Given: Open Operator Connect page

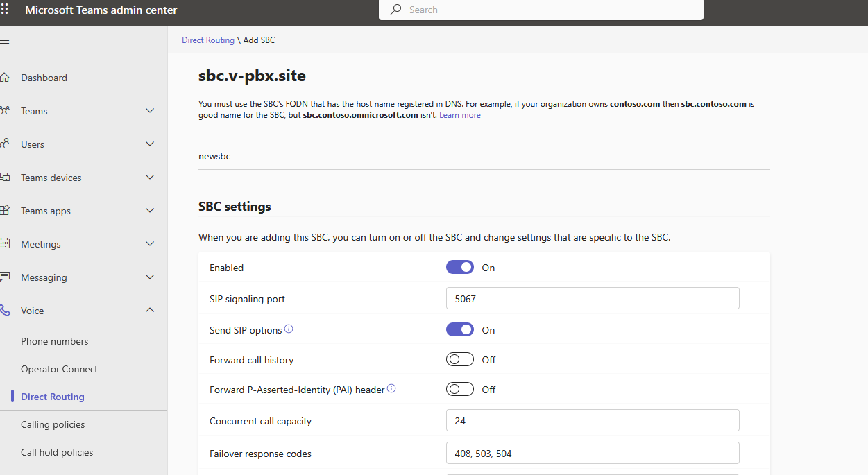Looking at the screenshot, I should point(59,369).
